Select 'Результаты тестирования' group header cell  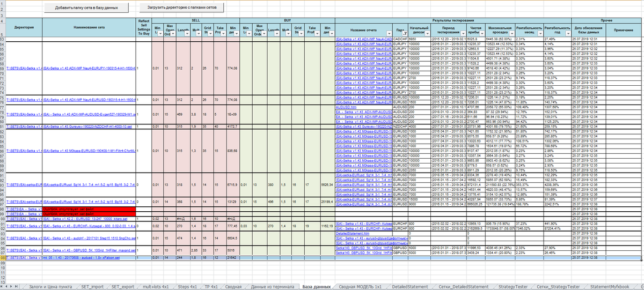click(x=453, y=20)
